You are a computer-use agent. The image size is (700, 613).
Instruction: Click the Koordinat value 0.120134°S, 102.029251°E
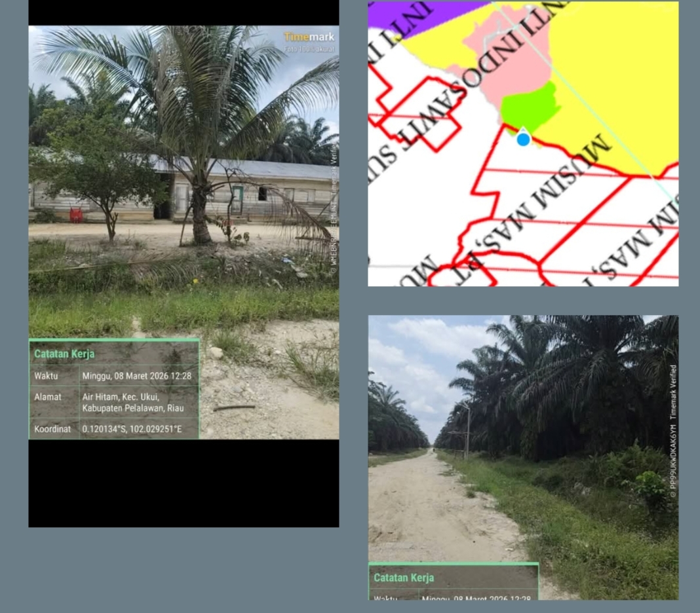point(132,430)
